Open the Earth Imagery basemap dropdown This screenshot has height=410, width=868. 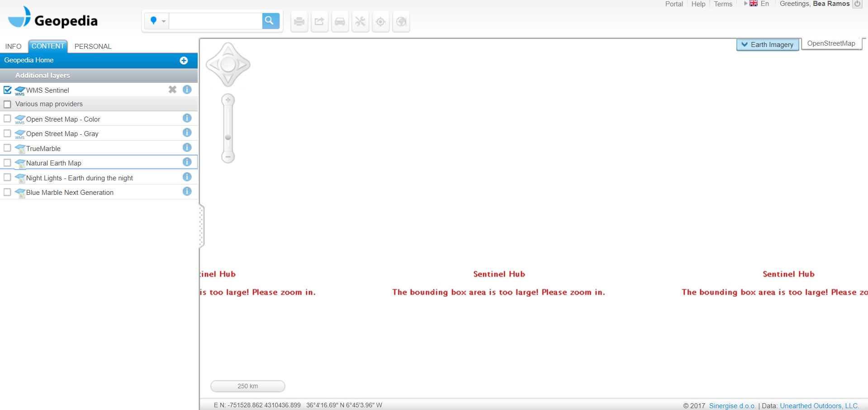pyautogui.click(x=768, y=44)
